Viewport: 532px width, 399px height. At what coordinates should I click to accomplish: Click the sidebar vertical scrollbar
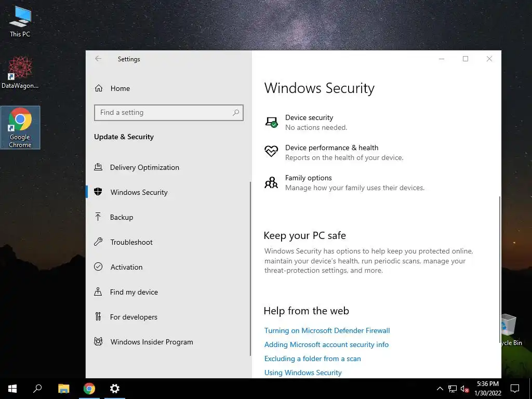(250, 269)
